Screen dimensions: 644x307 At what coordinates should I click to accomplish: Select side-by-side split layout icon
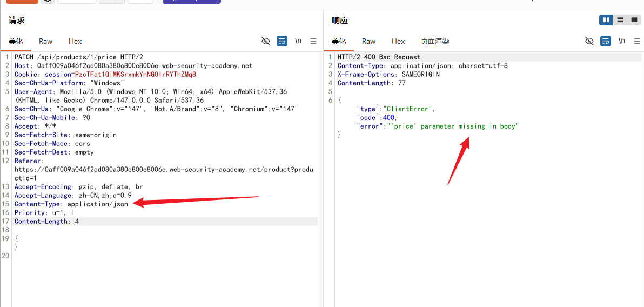[606, 19]
